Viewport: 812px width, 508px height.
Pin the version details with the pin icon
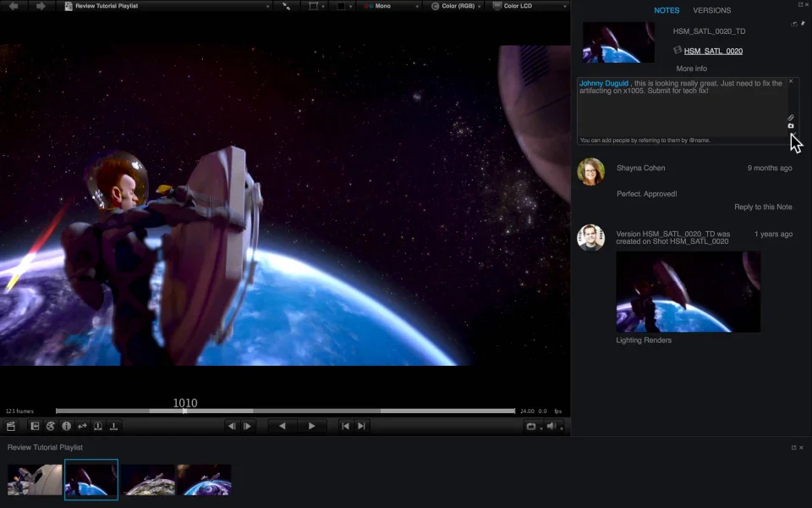click(804, 24)
